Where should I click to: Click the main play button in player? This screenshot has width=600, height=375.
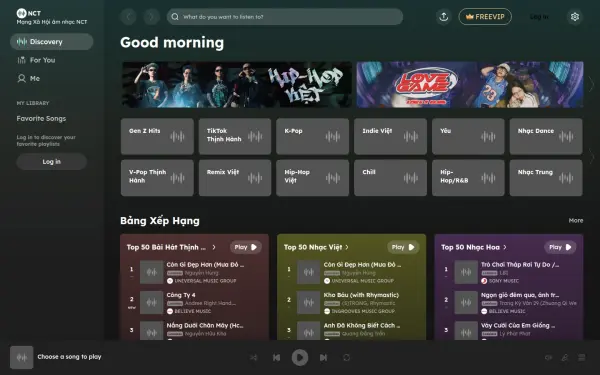pyautogui.click(x=300, y=357)
